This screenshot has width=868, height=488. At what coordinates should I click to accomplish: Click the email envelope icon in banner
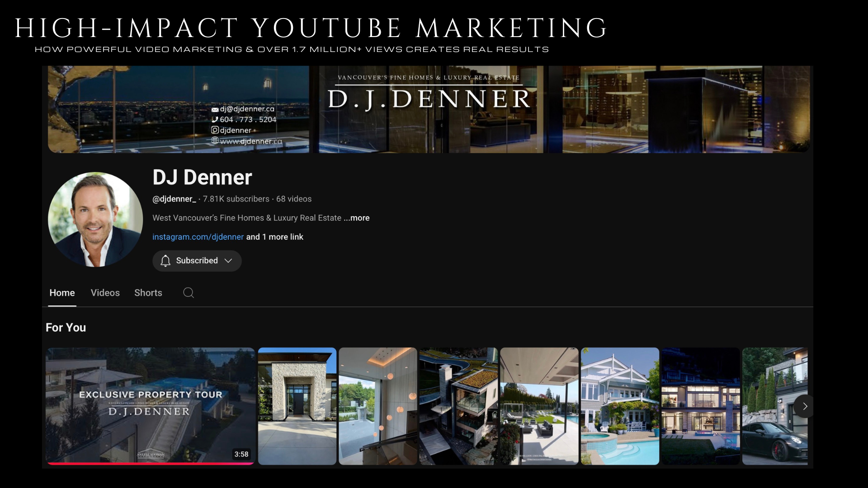(x=215, y=109)
